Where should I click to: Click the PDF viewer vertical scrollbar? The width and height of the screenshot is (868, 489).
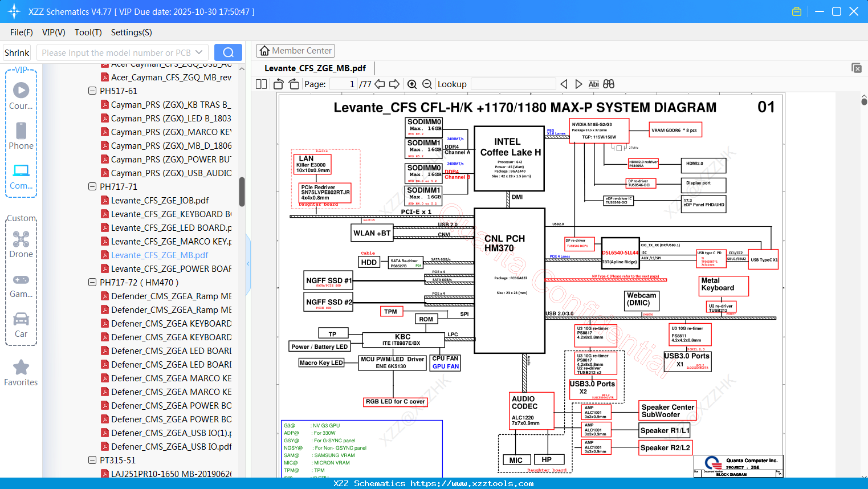864,101
